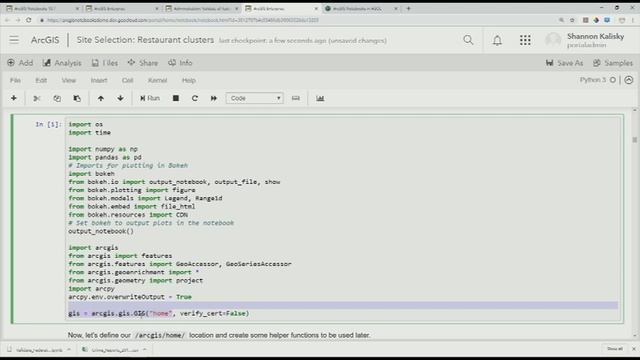Screen dimensions: 640x360
Task: Open Shannon Kalisky's user profile menu
Action: pyautogui.click(x=585, y=40)
